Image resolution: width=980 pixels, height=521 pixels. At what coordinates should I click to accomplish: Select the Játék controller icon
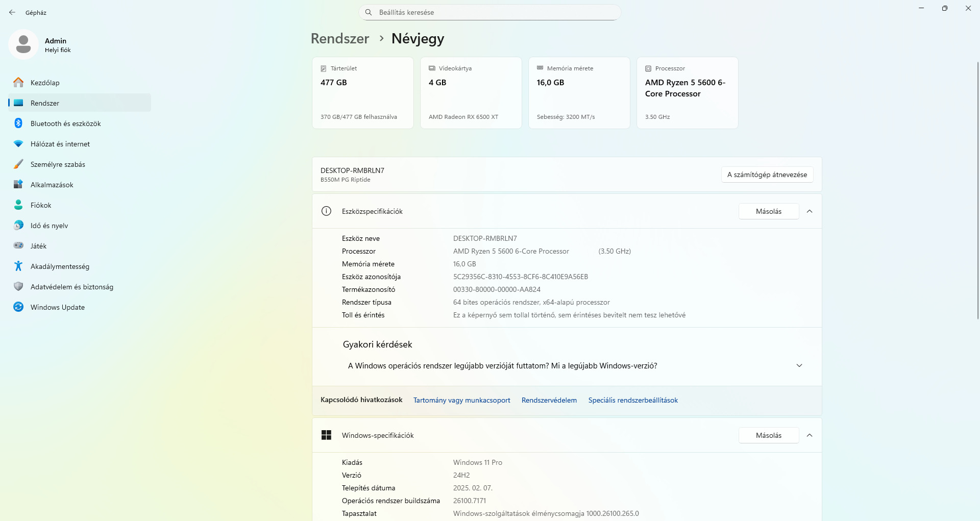18,246
